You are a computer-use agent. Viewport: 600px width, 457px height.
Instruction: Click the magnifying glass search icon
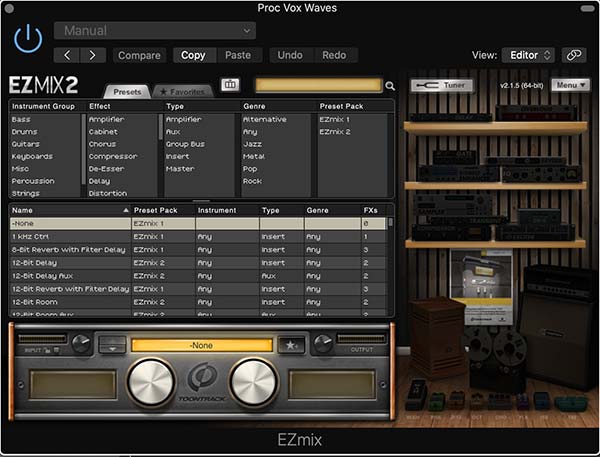(390, 86)
